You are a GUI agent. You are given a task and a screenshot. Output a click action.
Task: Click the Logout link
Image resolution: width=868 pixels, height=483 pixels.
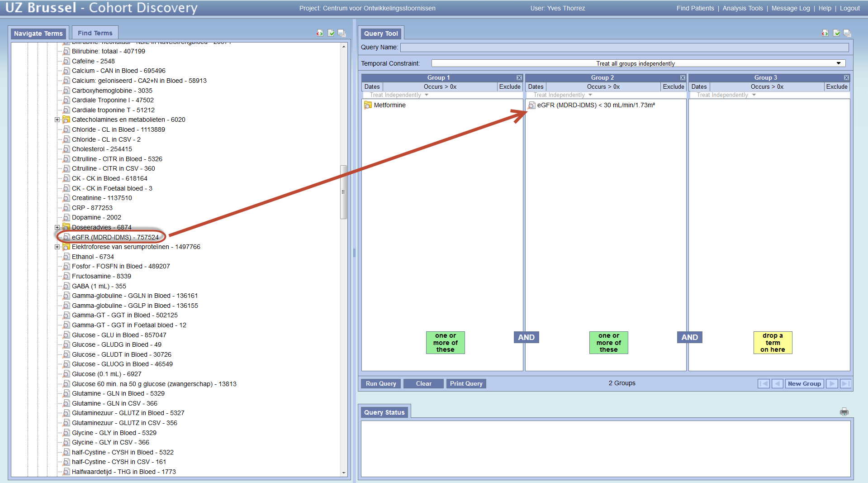(x=849, y=8)
